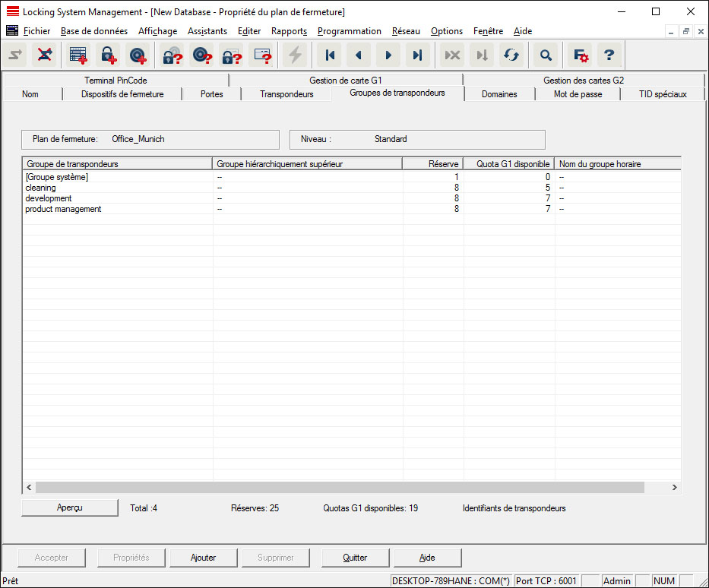The image size is (709, 588).
Task: Click the read transponder icon
Action: (201, 55)
